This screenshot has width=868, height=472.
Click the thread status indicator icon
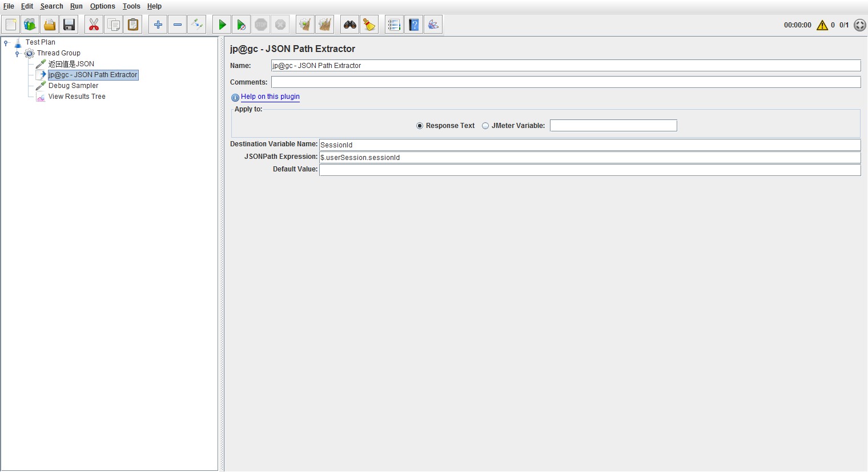click(860, 25)
